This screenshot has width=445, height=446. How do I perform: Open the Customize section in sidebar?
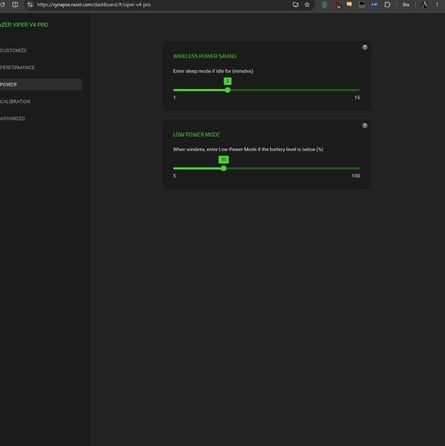coord(13,51)
